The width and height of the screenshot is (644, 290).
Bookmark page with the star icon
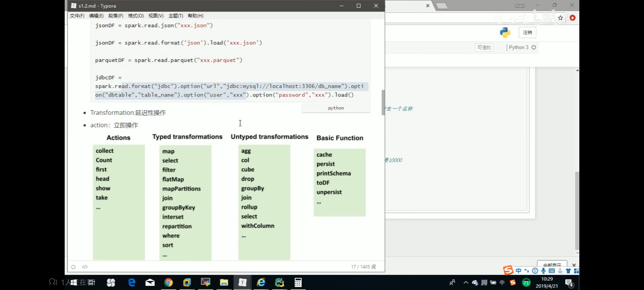560,18
